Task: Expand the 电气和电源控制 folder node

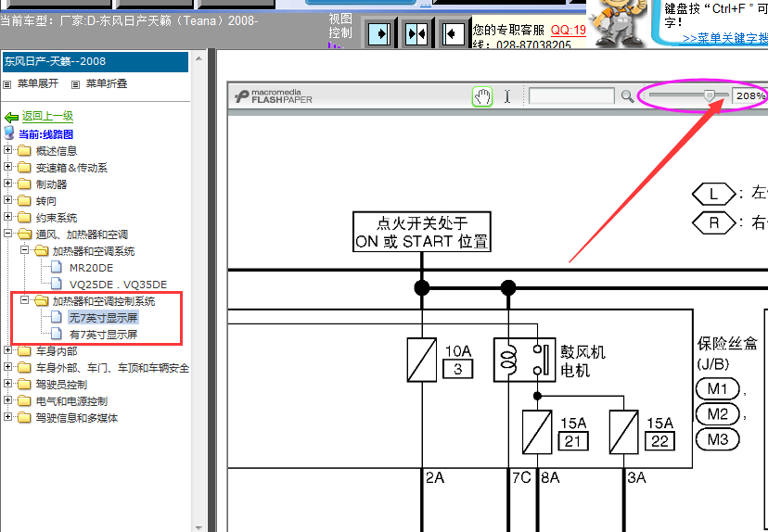Action: [x=7, y=399]
